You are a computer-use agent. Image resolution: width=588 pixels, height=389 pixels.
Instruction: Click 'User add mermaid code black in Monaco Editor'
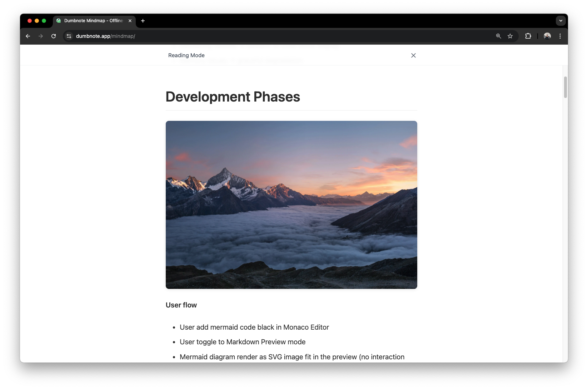254,327
